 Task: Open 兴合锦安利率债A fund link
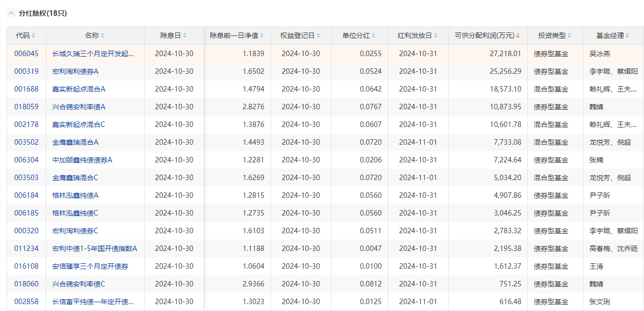tap(79, 107)
